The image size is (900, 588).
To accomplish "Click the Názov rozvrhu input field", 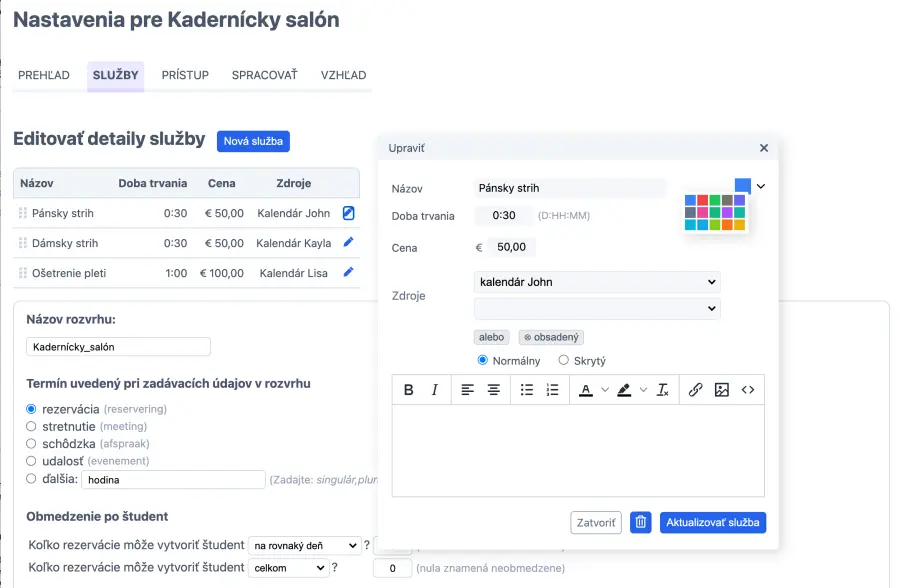I will click(x=118, y=346).
